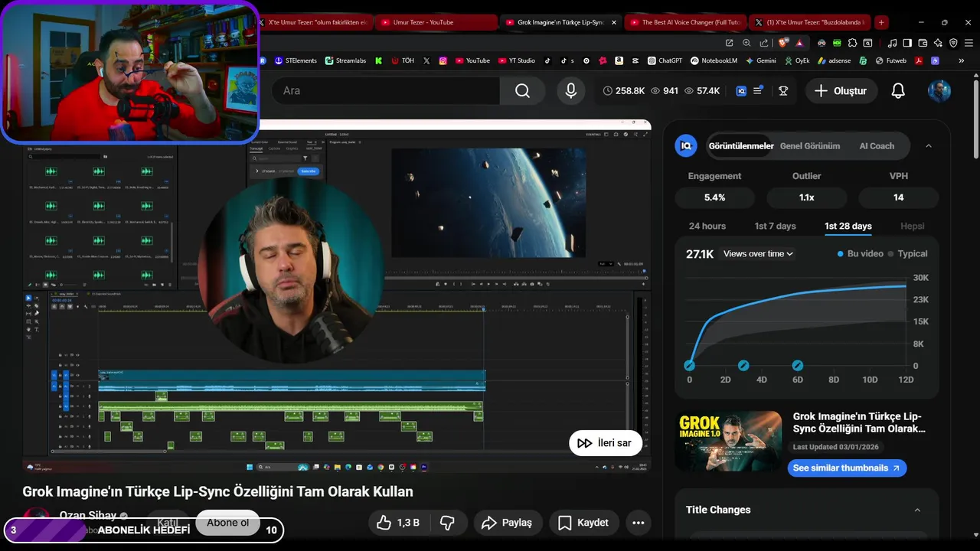Click the Oluştur create button
The width and height of the screenshot is (980, 551).
841,90
